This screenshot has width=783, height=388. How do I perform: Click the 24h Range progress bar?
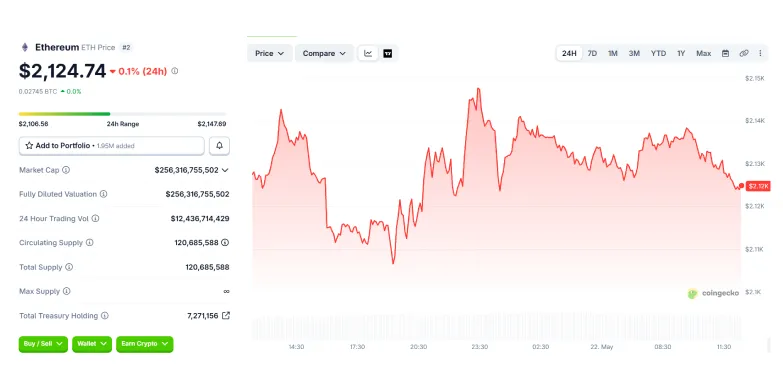click(122, 114)
